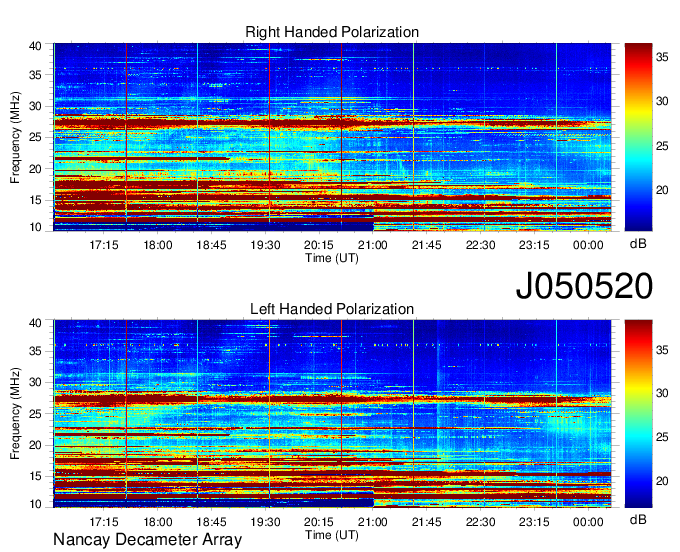Click the 35 dB tick on left-handed colorbar

click(662, 349)
